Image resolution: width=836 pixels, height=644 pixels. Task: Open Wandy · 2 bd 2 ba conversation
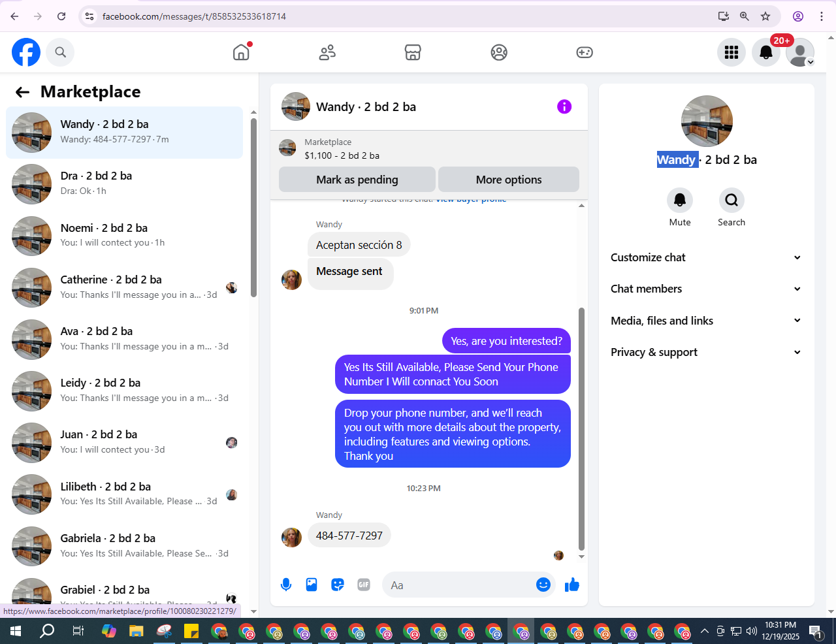point(125,133)
